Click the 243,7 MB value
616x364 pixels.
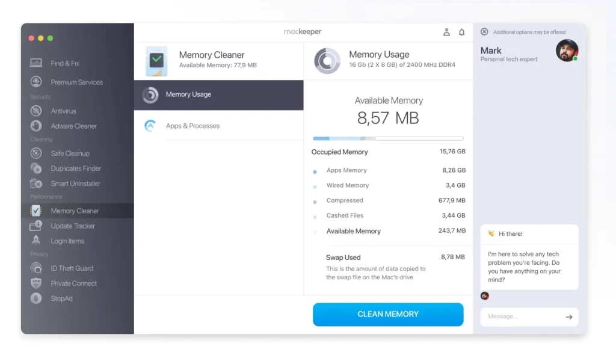[x=452, y=231]
